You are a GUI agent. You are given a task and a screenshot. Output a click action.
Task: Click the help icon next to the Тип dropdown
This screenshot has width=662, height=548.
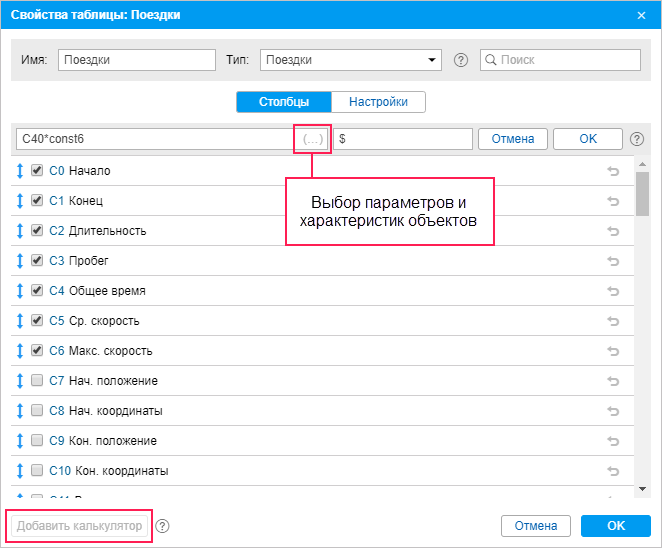(461, 60)
